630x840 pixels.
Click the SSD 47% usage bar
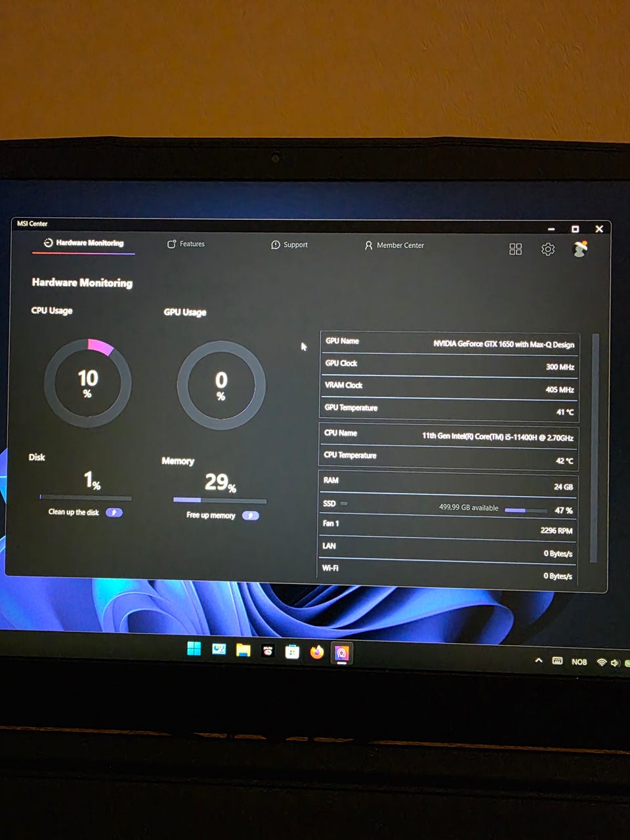[x=526, y=510]
